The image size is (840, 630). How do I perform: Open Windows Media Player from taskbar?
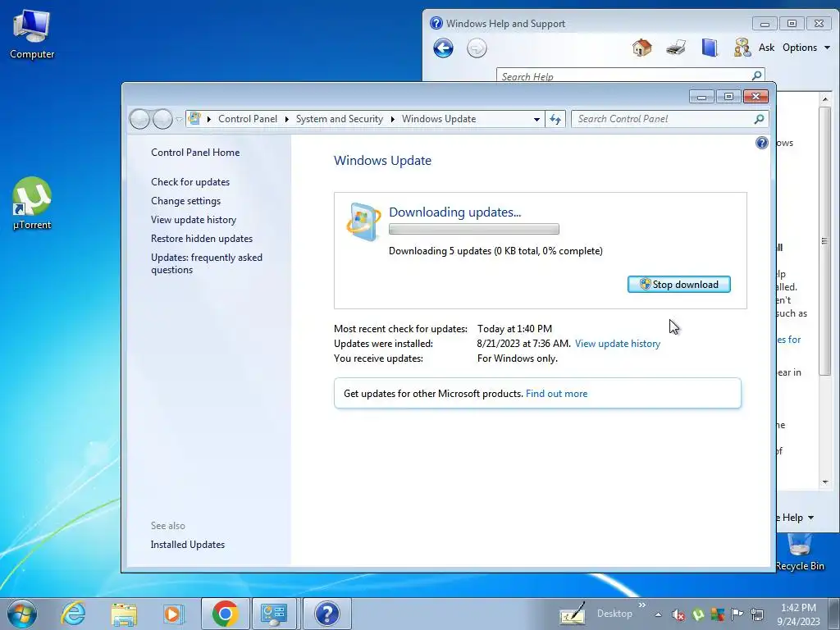[x=174, y=614]
